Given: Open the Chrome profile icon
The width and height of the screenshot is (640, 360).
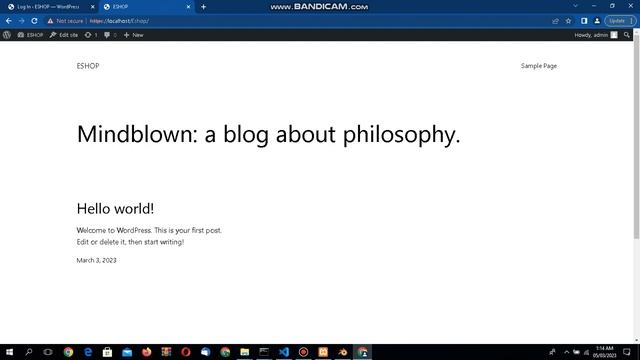Looking at the screenshot, I should click(597, 21).
